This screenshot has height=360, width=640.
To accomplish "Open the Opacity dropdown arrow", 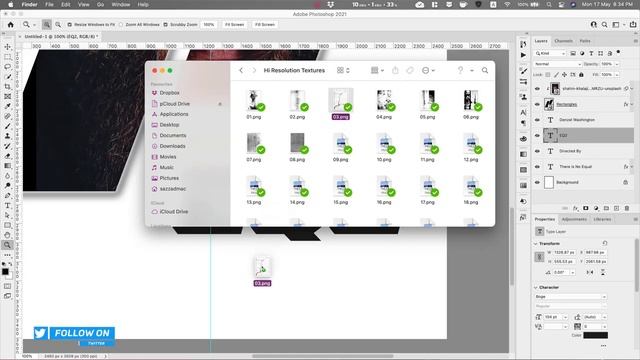I will [x=617, y=64].
